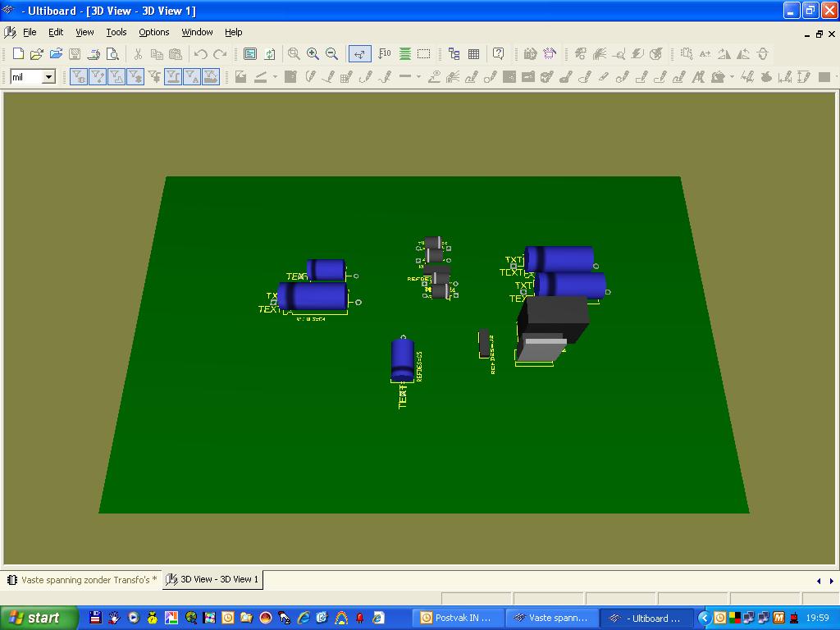Expand toolbar overflow arrow at far right
This screenshot has width=840, height=630.
pos(835,77)
